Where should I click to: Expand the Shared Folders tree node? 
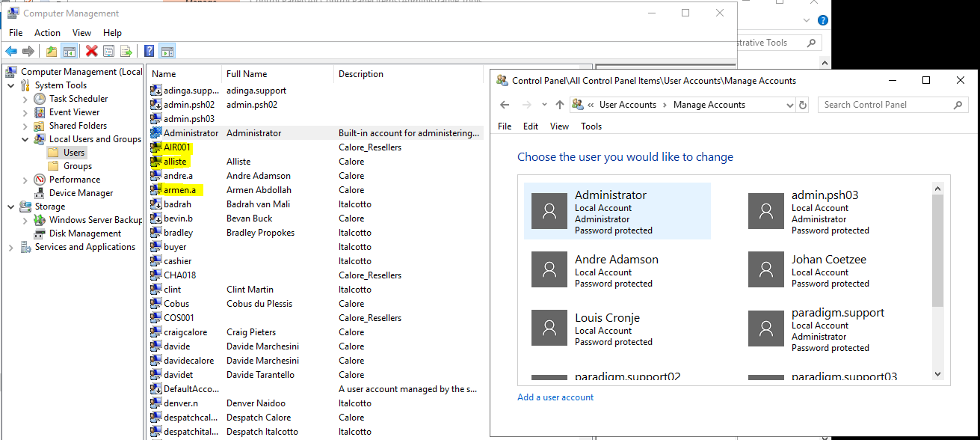point(25,126)
